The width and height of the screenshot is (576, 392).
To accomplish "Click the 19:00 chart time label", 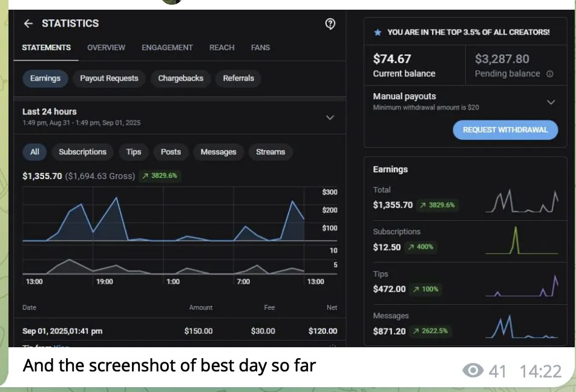I will 105,281.
